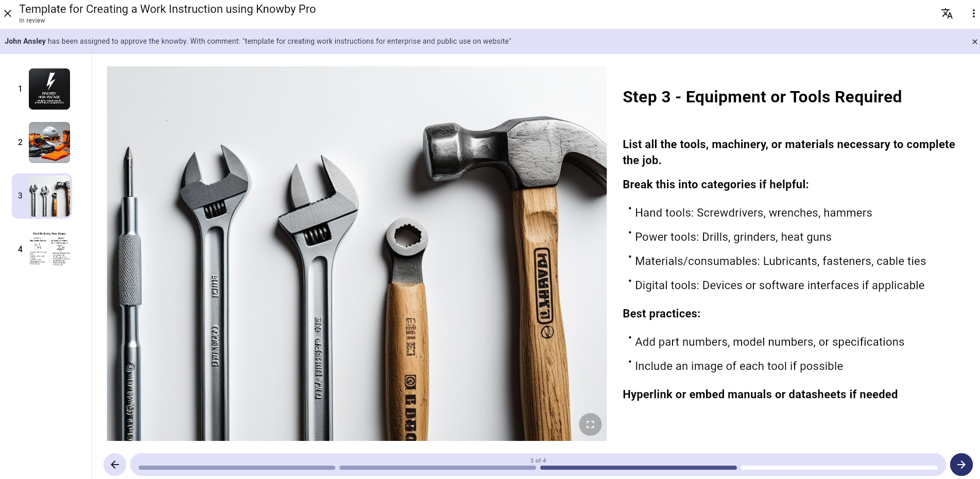980x479 pixels.
Task: Expand the tools image to fullscreen
Action: pos(590,424)
